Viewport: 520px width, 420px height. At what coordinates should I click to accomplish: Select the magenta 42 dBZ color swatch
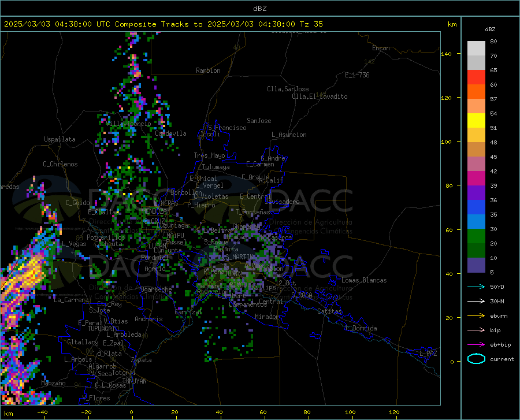476,179
